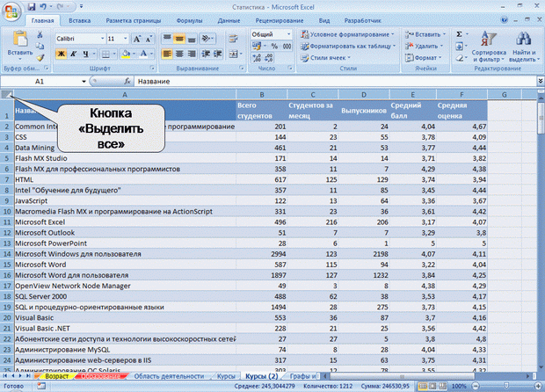Open the text orientation options
Image resolution: width=545 pixels, height=392 pixels.
pos(207,39)
